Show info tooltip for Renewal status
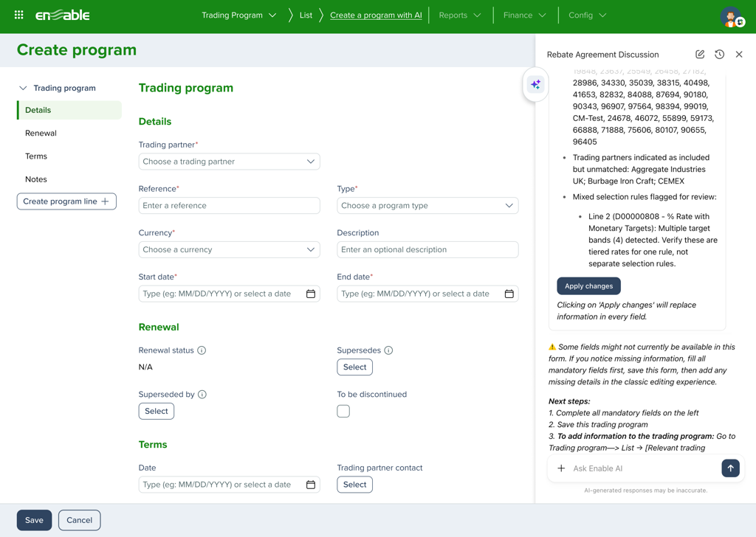The height and width of the screenshot is (537, 756). 202,350
